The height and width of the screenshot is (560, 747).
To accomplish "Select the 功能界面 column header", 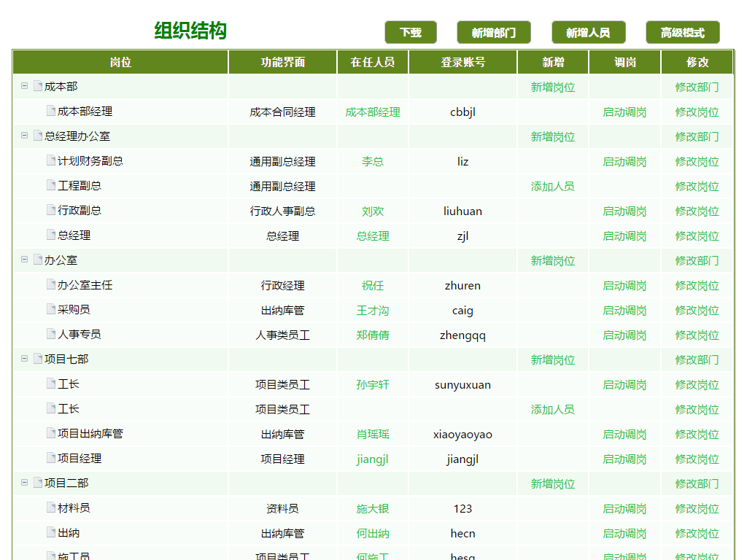I will click(x=282, y=62).
